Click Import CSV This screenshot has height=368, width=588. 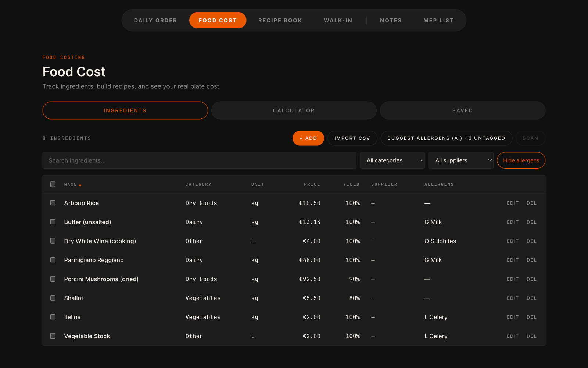coord(352,138)
